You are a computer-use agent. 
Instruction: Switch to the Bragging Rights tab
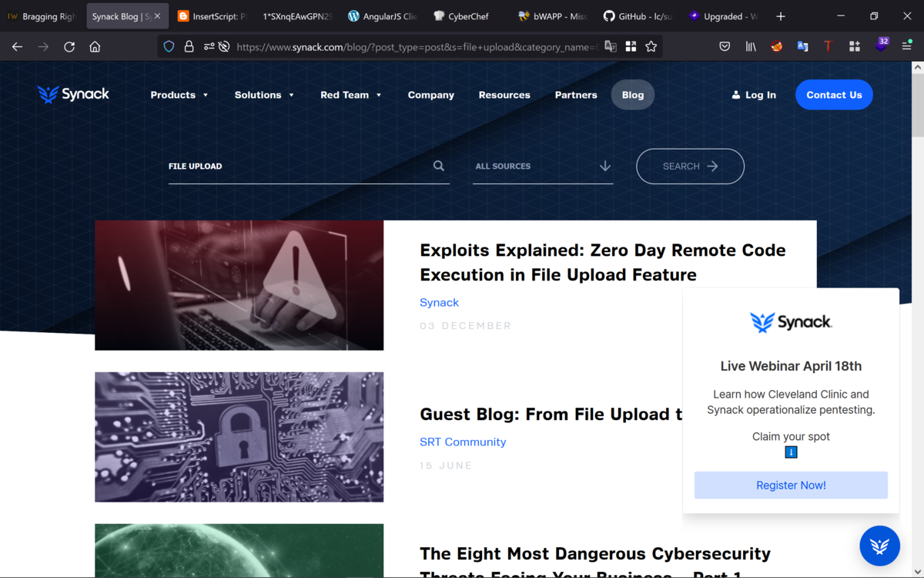coord(42,16)
